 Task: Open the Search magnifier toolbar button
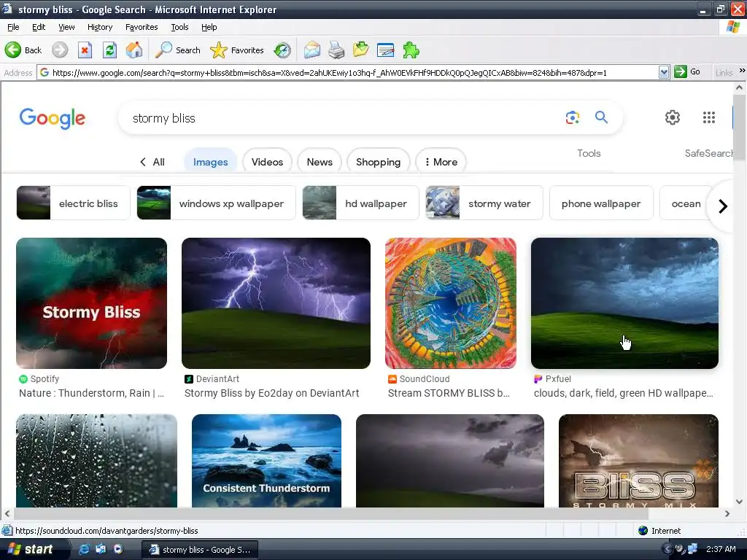(178, 50)
